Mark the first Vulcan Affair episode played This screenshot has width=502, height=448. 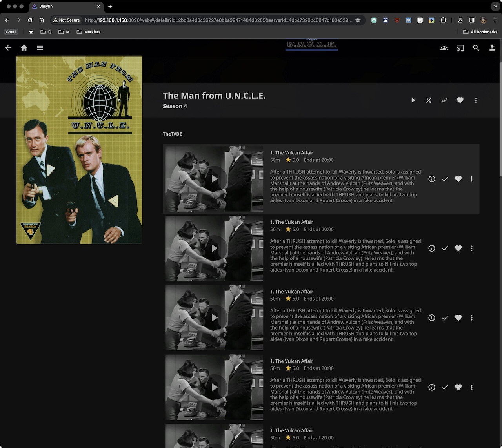coord(445,179)
